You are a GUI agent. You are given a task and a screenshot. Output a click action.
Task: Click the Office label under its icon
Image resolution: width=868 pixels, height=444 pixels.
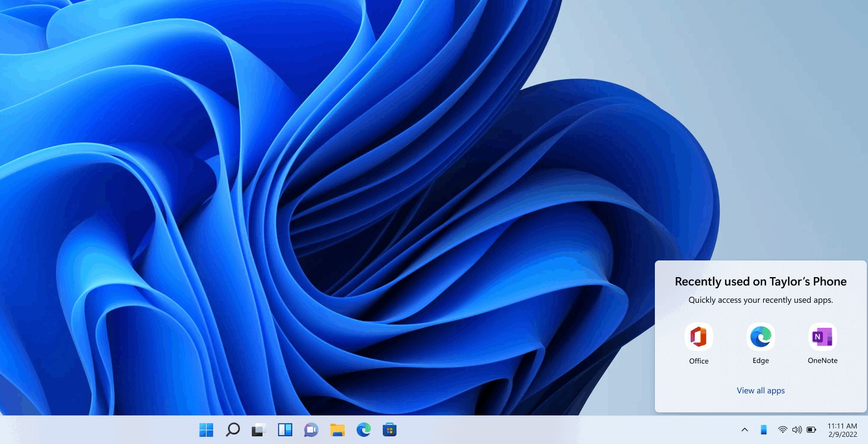point(699,361)
